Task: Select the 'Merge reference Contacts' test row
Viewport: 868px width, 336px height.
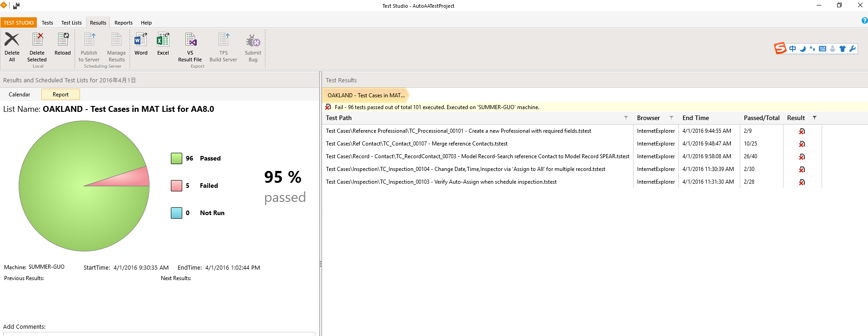Action: tap(572, 144)
